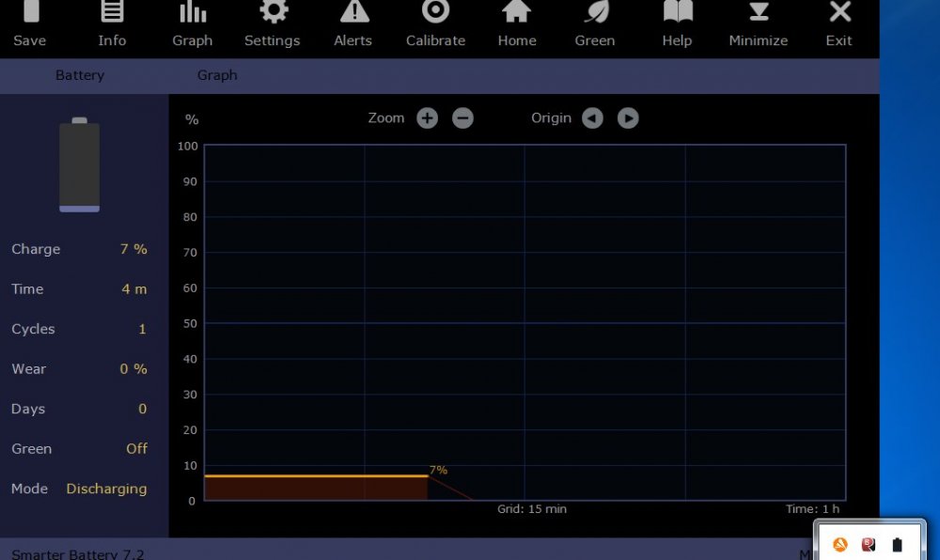
Task: Shift graph origin right
Action: [x=628, y=118]
